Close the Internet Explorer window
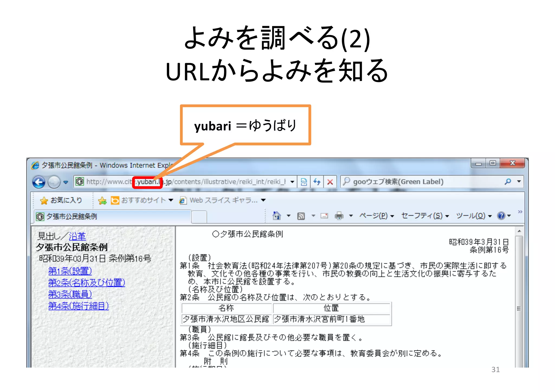The image size is (555, 392). coord(512,163)
